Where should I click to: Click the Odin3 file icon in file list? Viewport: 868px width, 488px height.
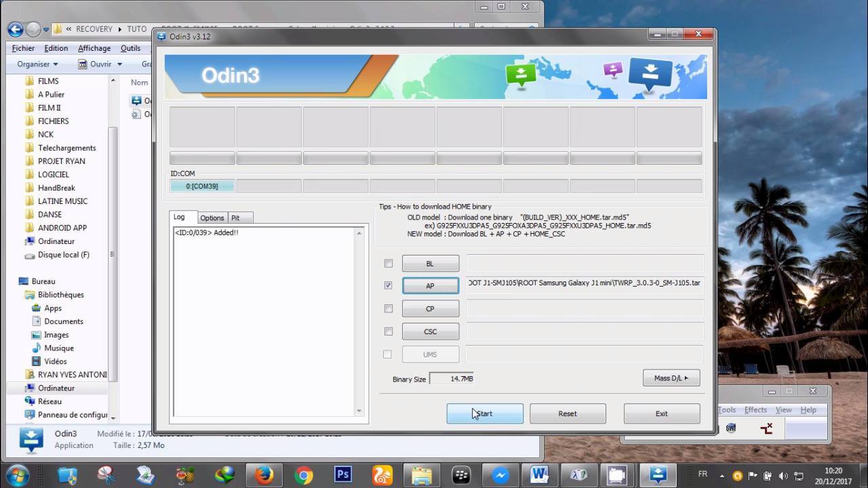pos(136,101)
